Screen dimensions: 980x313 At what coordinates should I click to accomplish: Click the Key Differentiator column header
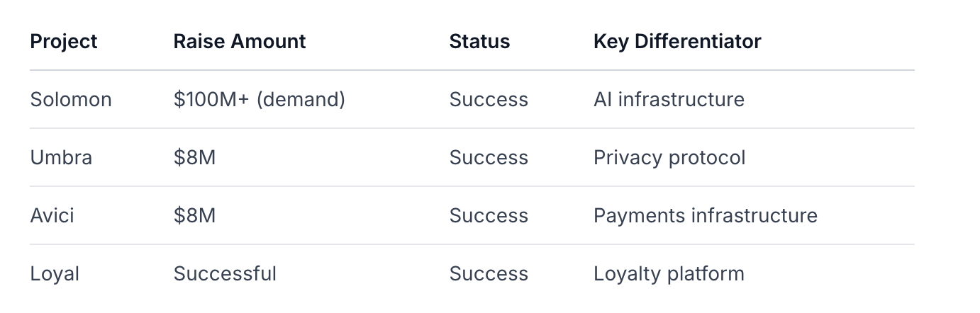pyautogui.click(x=677, y=42)
